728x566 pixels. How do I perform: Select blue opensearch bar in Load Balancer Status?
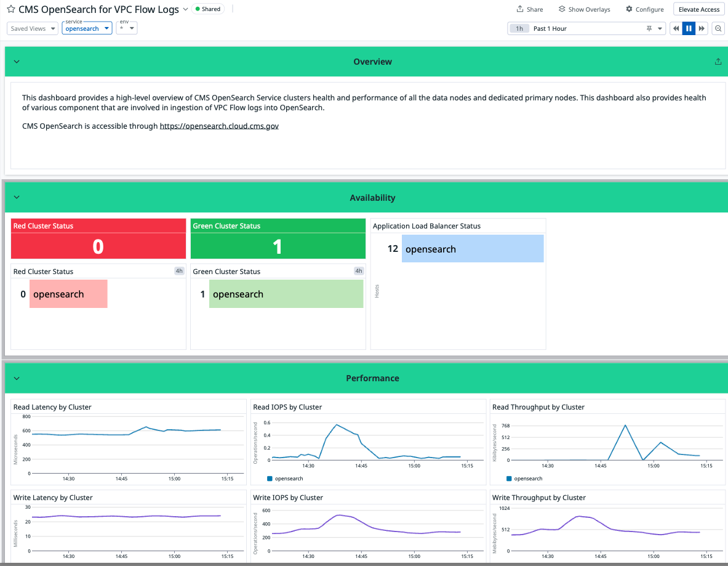tap(472, 249)
